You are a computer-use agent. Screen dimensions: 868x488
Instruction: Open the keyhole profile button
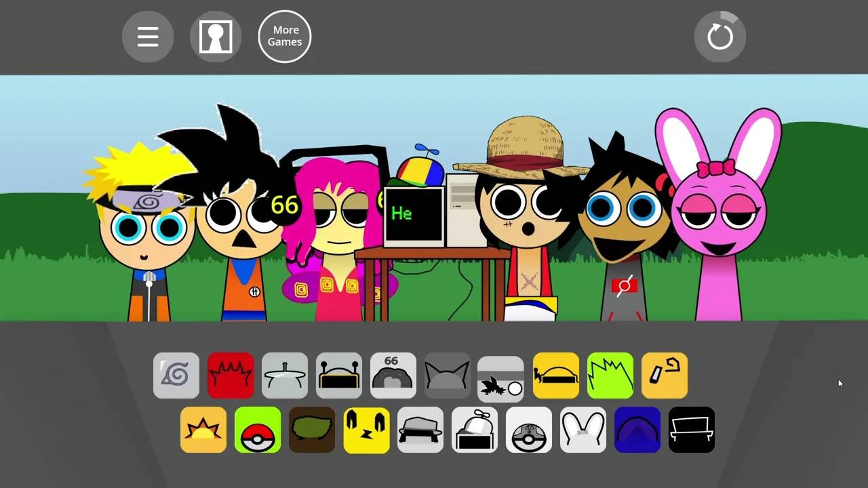(216, 37)
